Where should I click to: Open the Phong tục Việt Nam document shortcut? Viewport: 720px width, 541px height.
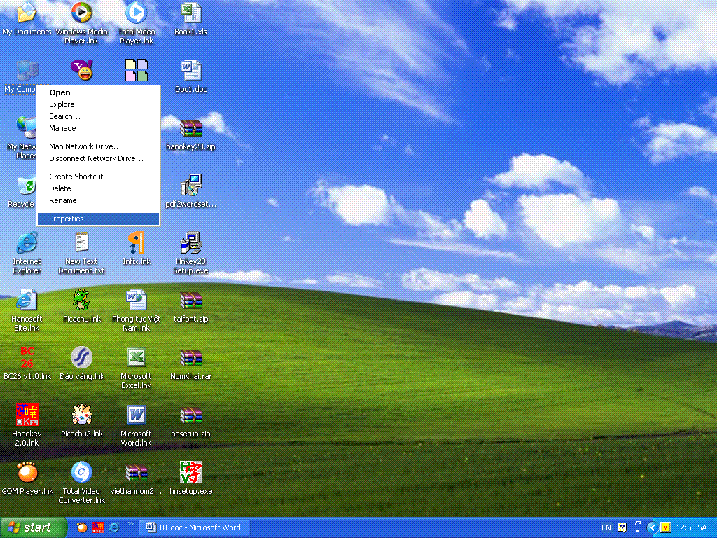click(x=136, y=300)
